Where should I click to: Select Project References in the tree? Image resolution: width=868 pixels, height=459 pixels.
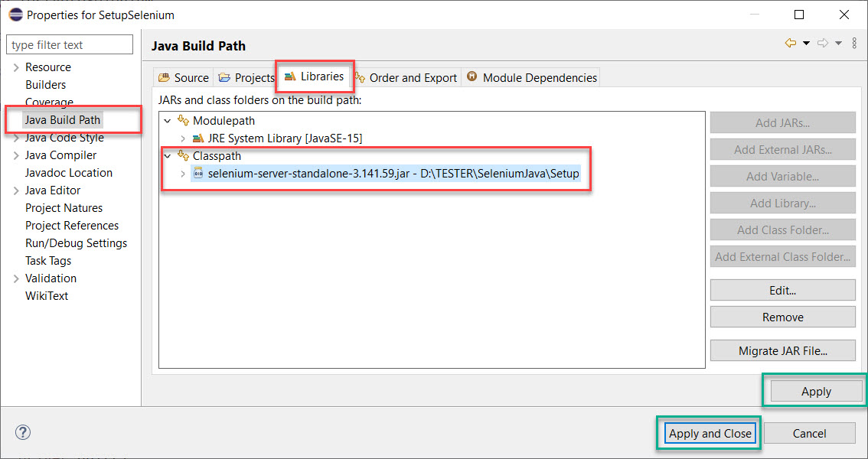point(72,226)
